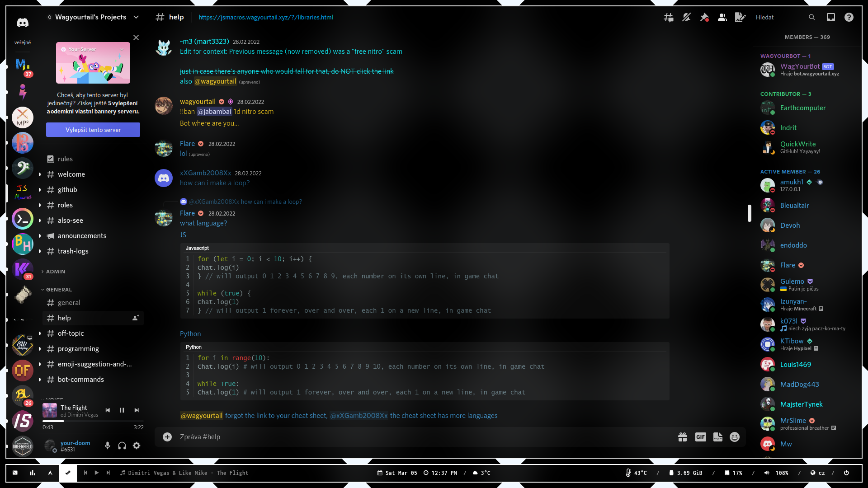868x488 pixels.
Task: Mute microphone in user panel
Action: (108, 446)
